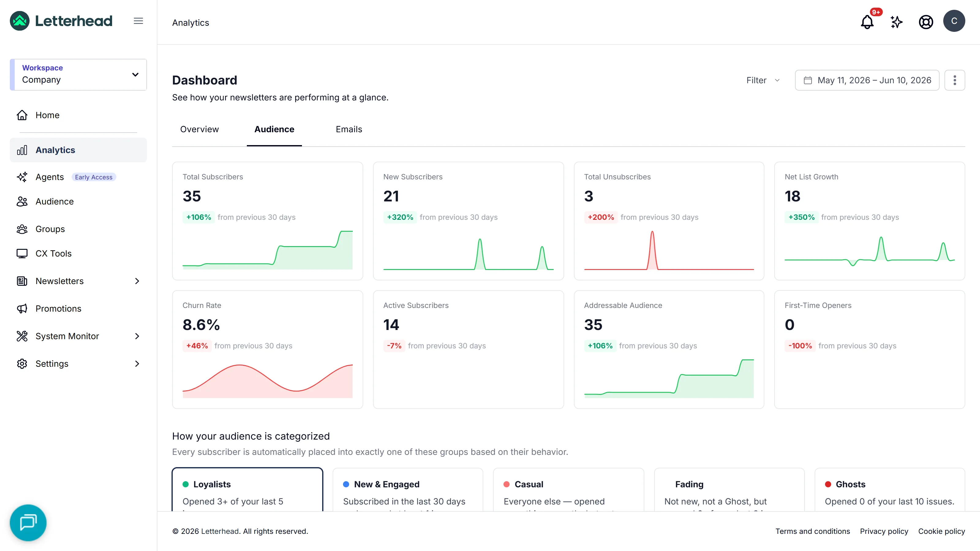This screenshot has width=980, height=551.
Task: Open Promotions in sidebar
Action: [x=78, y=308]
